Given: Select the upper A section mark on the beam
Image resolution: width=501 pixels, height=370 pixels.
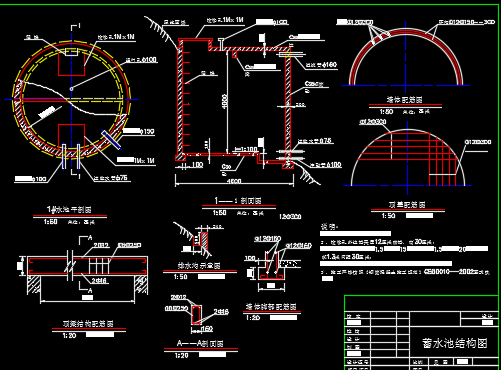Looking at the screenshot, I should 90,238.
